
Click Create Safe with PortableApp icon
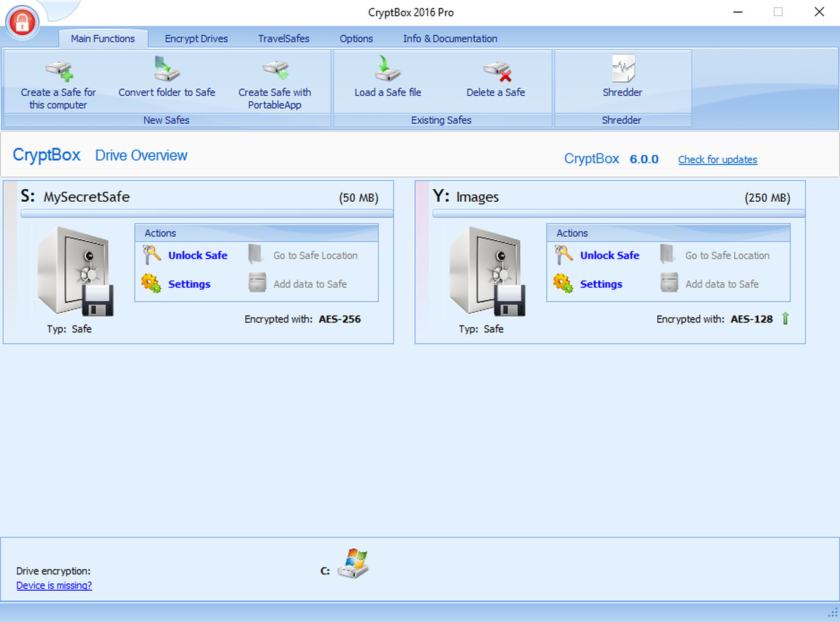276,70
